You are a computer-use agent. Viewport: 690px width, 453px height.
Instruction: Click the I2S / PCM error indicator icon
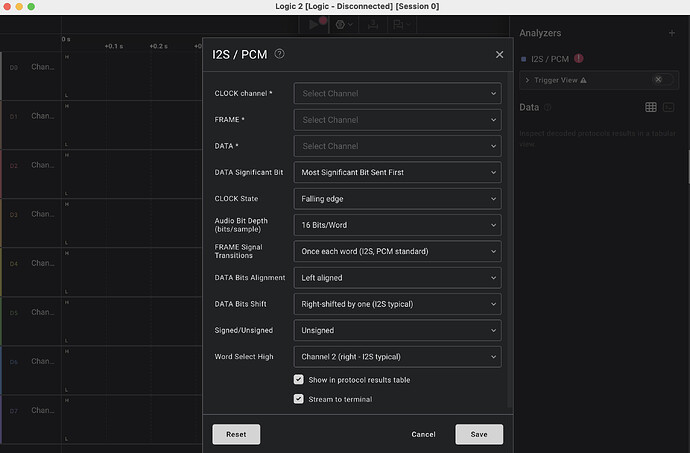pos(579,59)
